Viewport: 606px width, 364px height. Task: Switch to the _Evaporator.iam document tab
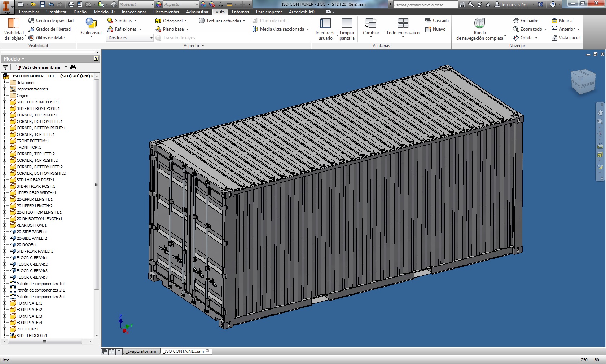click(x=141, y=351)
